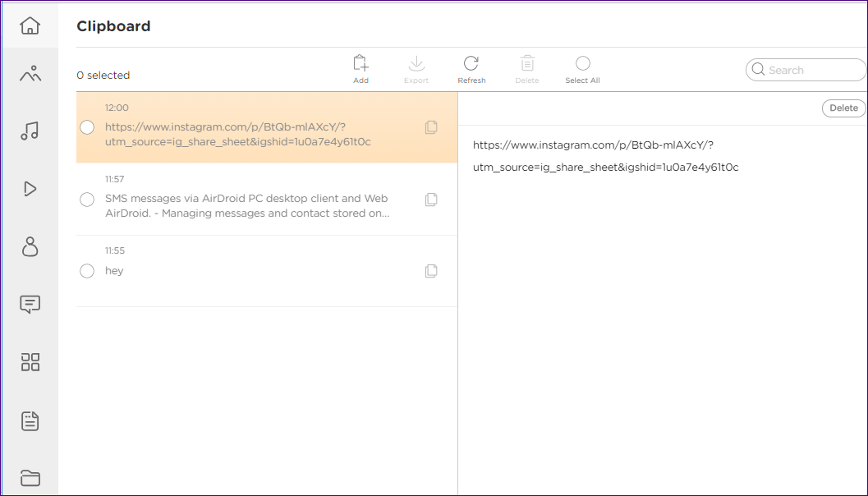Viewport: 868px width, 496px height.
Task: Refresh the clipboard list
Action: coord(471,69)
